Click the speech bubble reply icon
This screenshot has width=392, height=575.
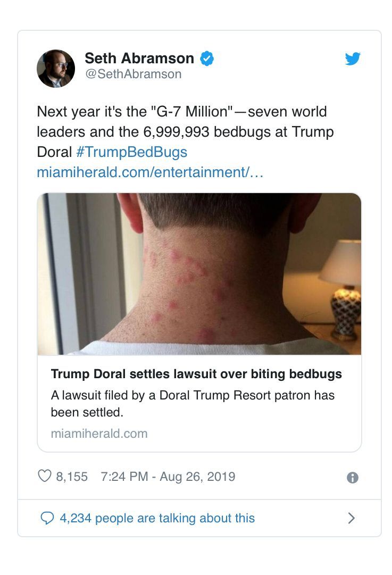click(x=47, y=518)
